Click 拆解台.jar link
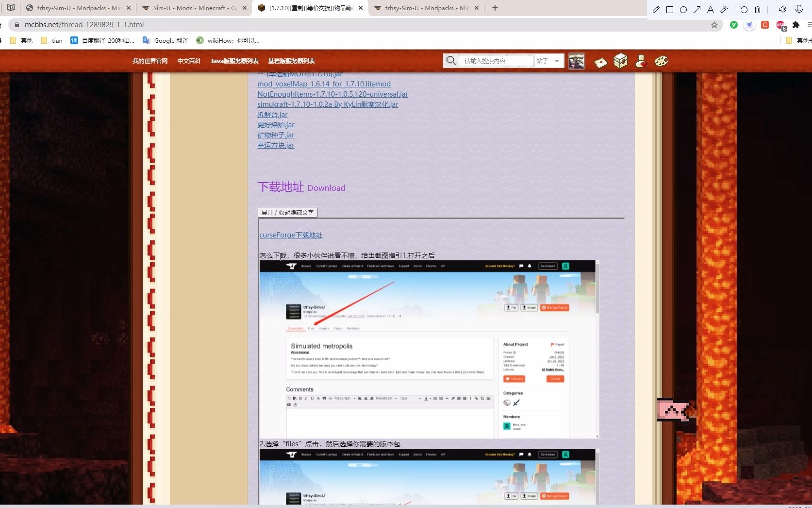Viewport: 812px width, 508px height. pyautogui.click(x=272, y=115)
